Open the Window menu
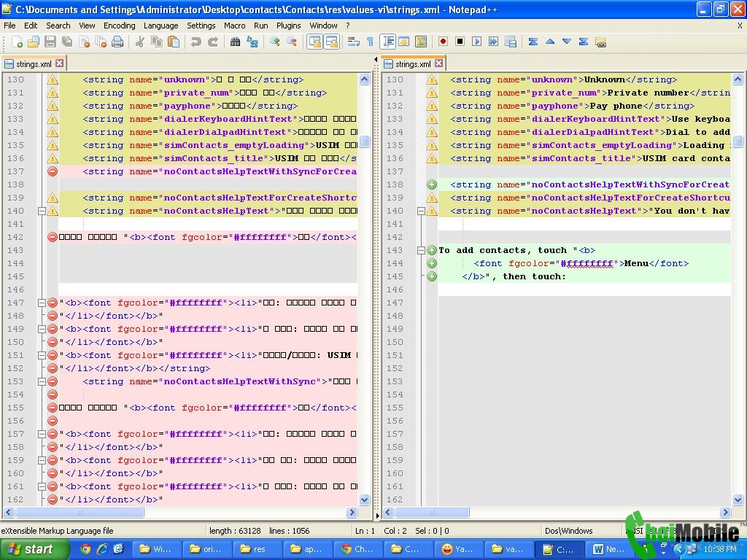The image size is (747, 560). pyautogui.click(x=323, y=26)
